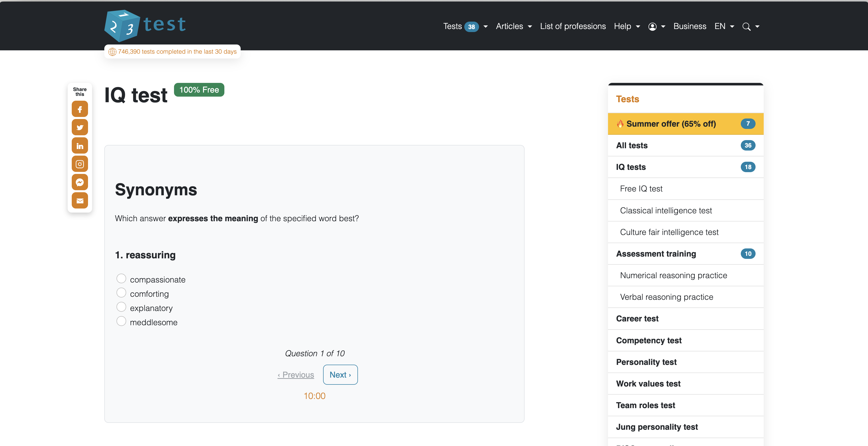Screen dimensions: 868x446
Task: Click the Next question button
Action: click(339, 374)
